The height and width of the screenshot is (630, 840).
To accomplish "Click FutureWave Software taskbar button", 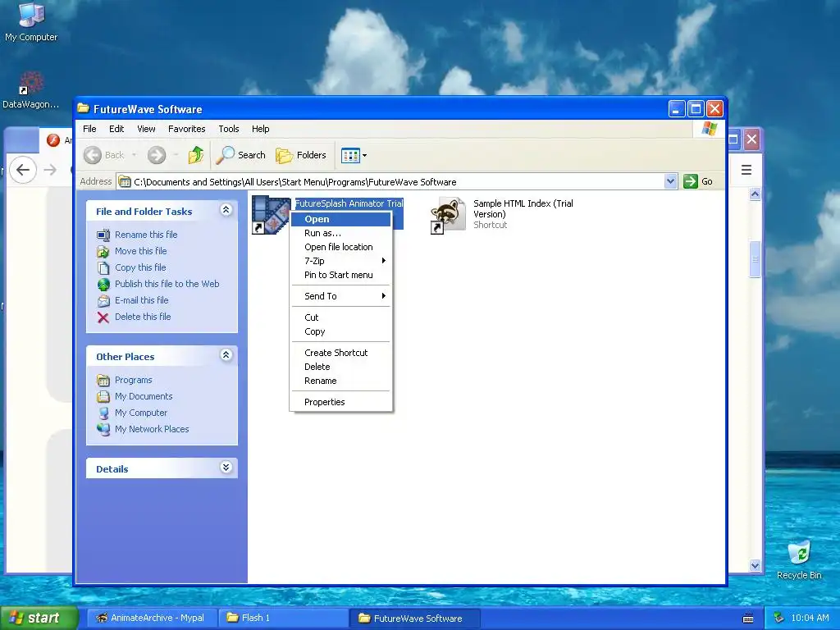I will pos(415,619).
